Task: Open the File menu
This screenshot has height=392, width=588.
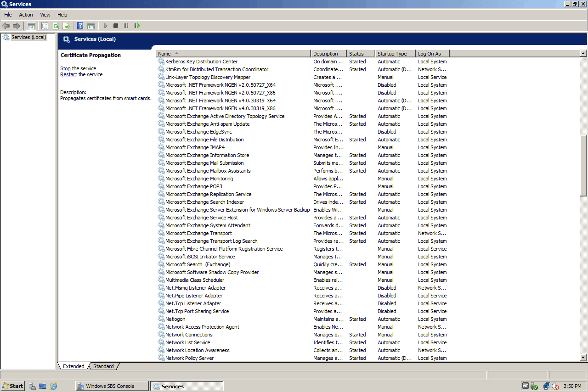Action: click(x=8, y=15)
